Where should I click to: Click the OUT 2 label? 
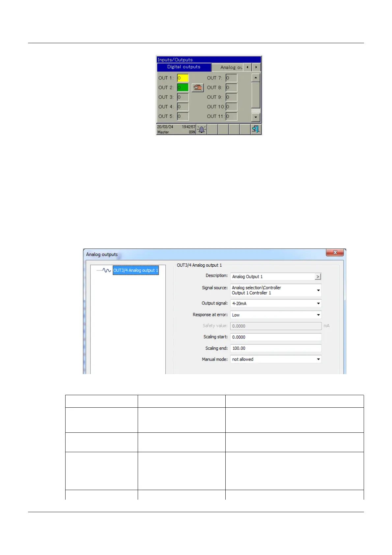(166, 88)
